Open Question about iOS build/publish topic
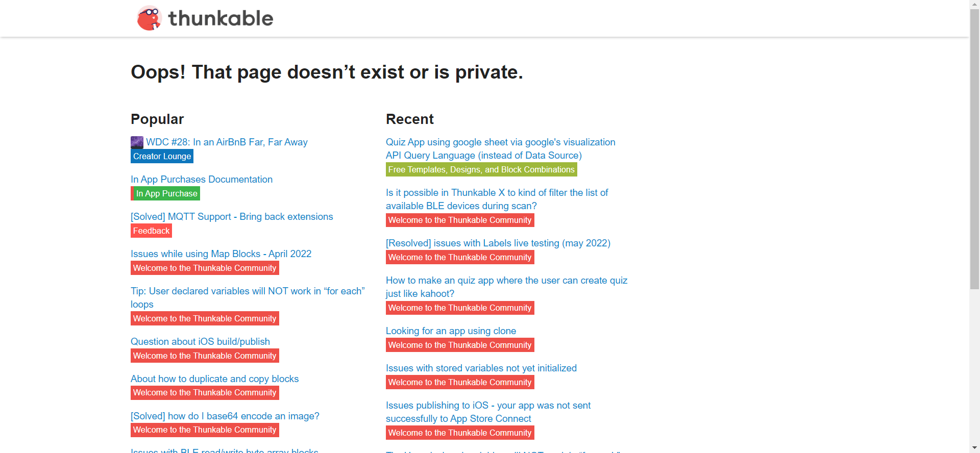This screenshot has height=453, width=980. (x=200, y=342)
